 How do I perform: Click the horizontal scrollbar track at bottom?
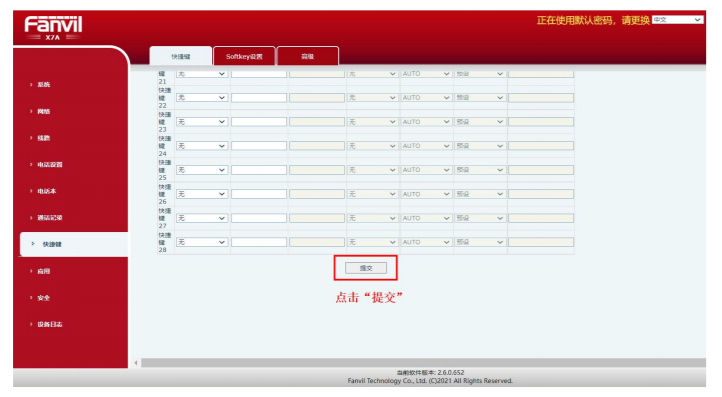423,363
